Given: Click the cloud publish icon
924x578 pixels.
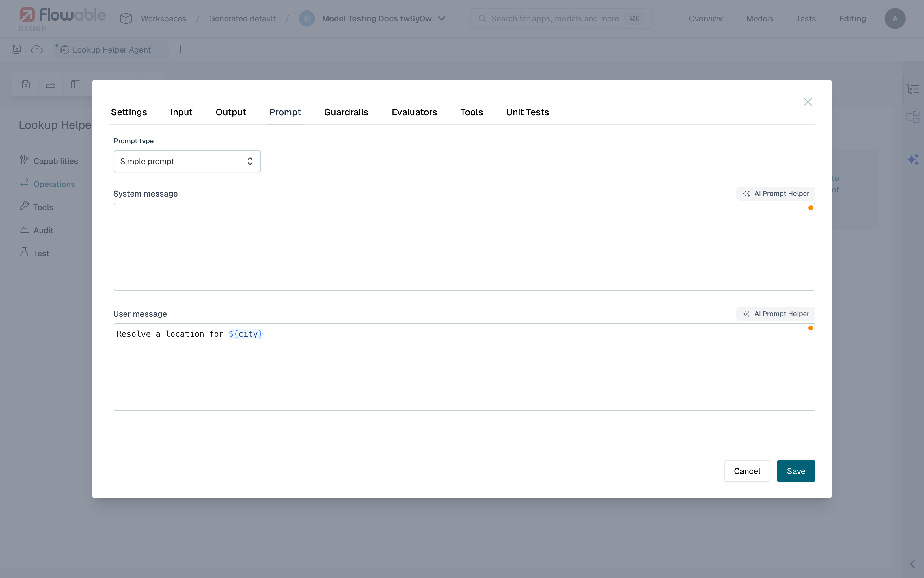Looking at the screenshot, I should 37,49.
